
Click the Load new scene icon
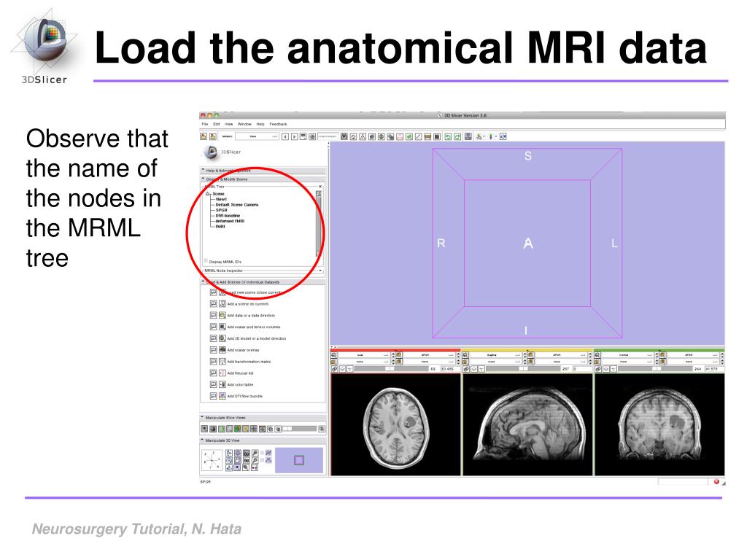pyautogui.click(x=222, y=292)
